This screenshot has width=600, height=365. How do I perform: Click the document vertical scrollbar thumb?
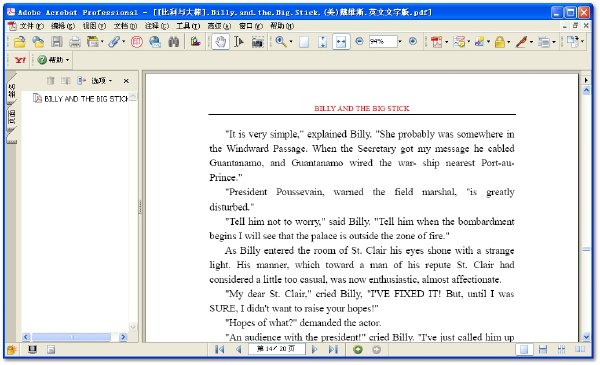point(586,249)
